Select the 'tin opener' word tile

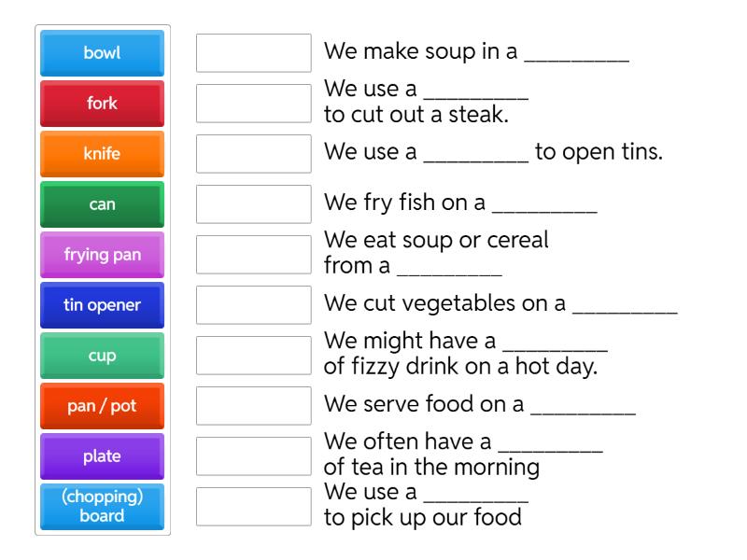pyautogui.click(x=100, y=304)
